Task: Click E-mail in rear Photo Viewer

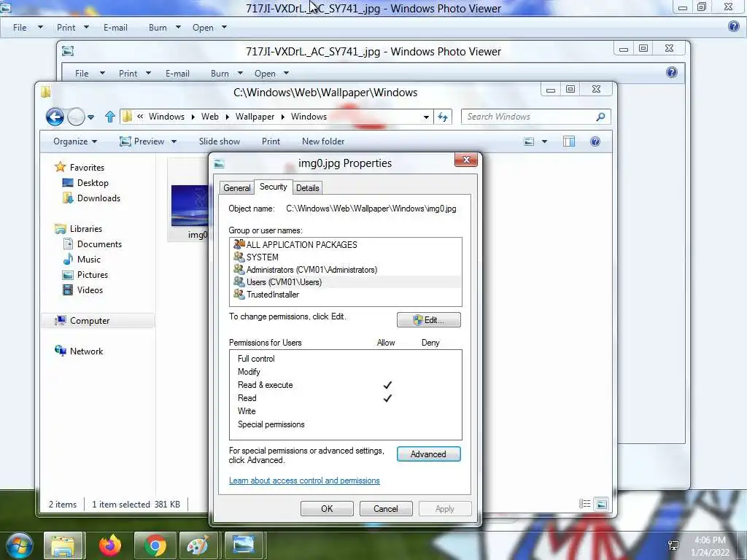Action: pos(115,28)
